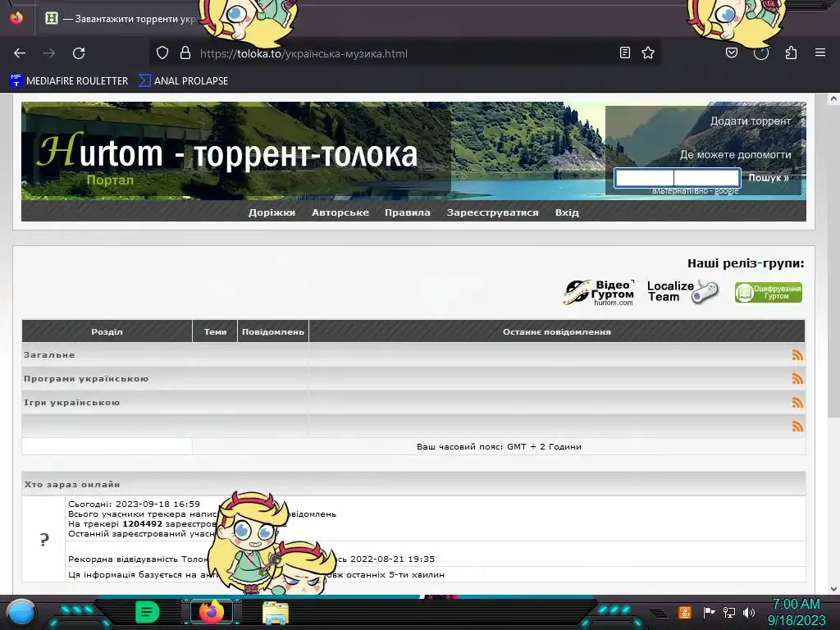Click the Хто зараз онлайн heading
The height and width of the screenshot is (630, 840).
click(72, 484)
